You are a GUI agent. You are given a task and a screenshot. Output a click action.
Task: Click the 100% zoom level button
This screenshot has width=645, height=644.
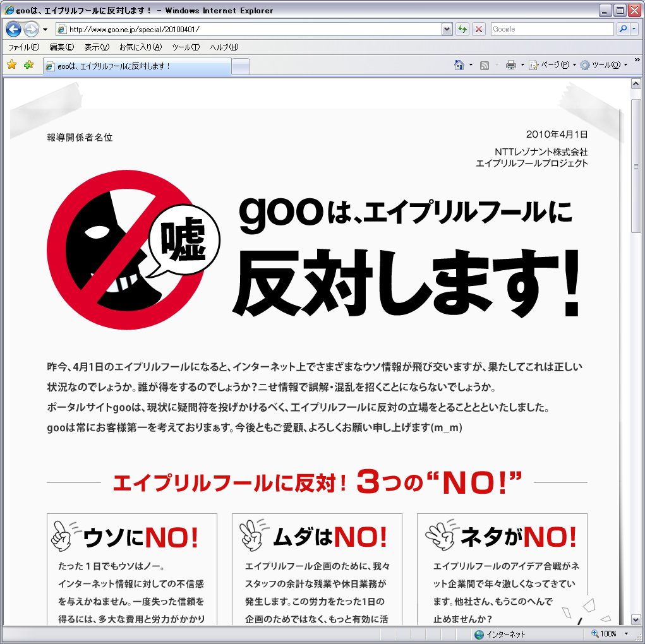605,634
